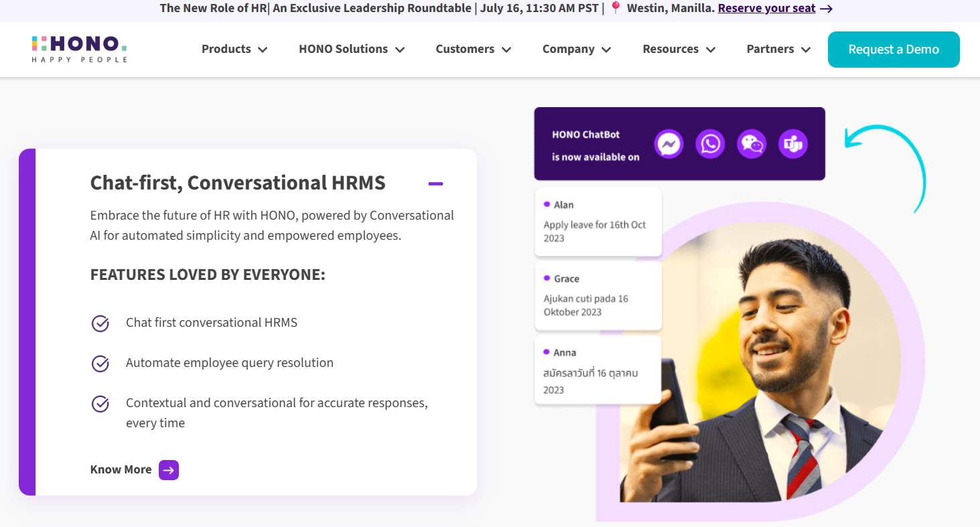Click the Microsoft Teams icon

click(793, 144)
